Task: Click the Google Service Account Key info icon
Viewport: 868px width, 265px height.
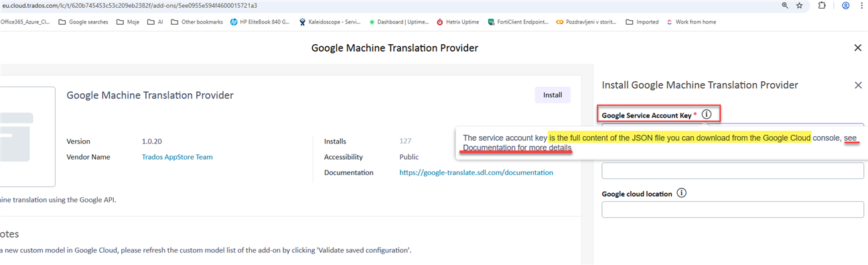Action: coord(706,115)
